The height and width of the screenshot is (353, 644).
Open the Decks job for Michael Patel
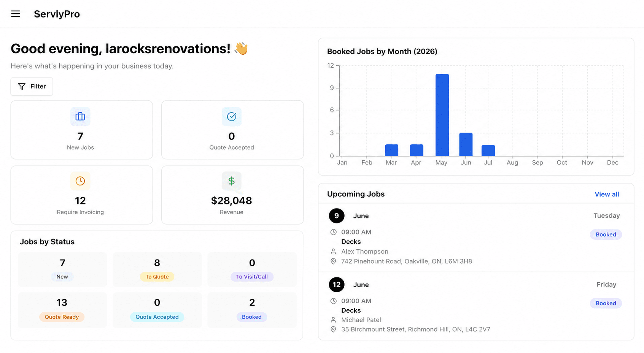pyautogui.click(x=351, y=310)
